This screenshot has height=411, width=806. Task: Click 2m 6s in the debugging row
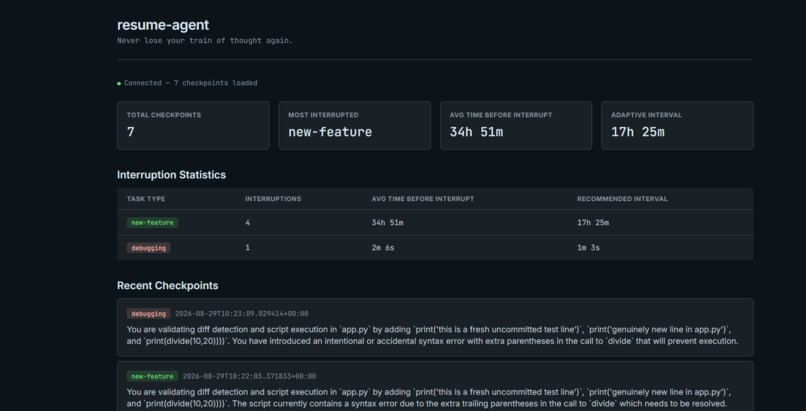pyautogui.click(x=383, y=248)
